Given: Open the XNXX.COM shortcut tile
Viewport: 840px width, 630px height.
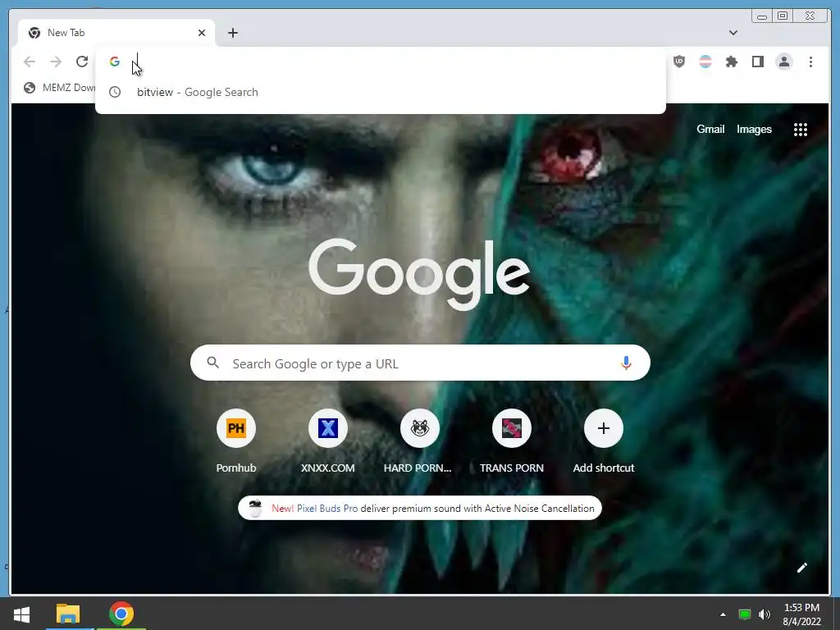Looking at the screenshot, I should [x=328, y=441].
